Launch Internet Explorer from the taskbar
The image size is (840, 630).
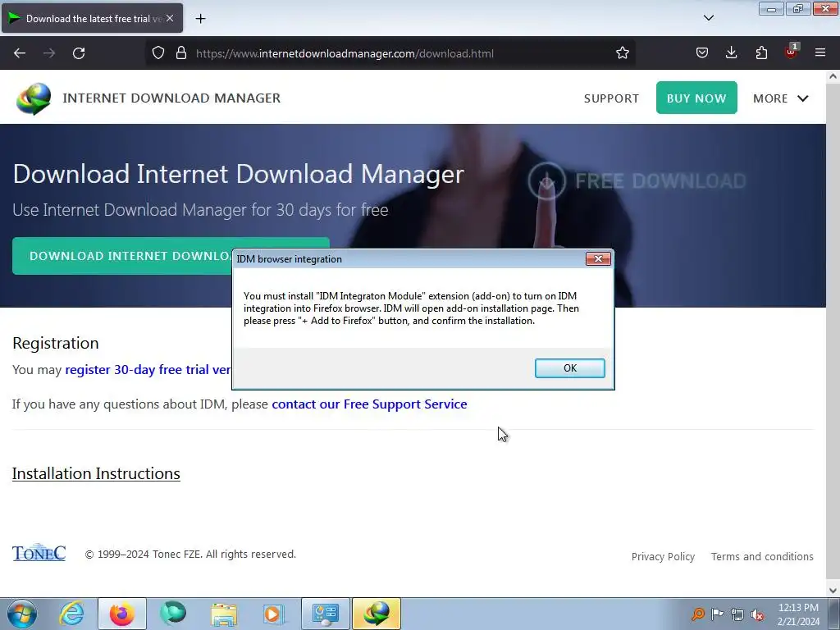[71, 614]
